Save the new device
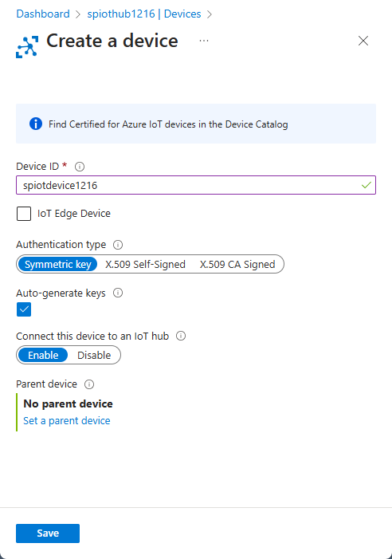Image resolution: width=392 pixels, height=559 pixels. pos(48,533)
